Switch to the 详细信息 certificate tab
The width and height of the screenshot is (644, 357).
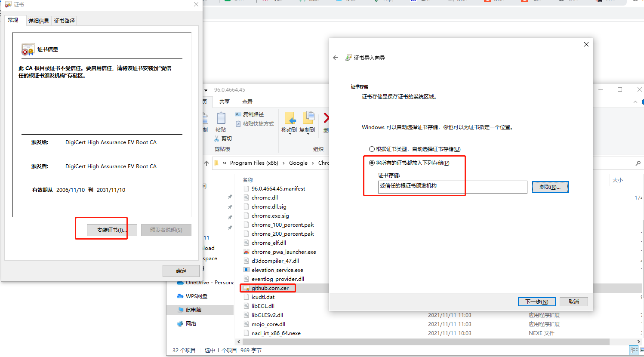[x=39, y=21]
